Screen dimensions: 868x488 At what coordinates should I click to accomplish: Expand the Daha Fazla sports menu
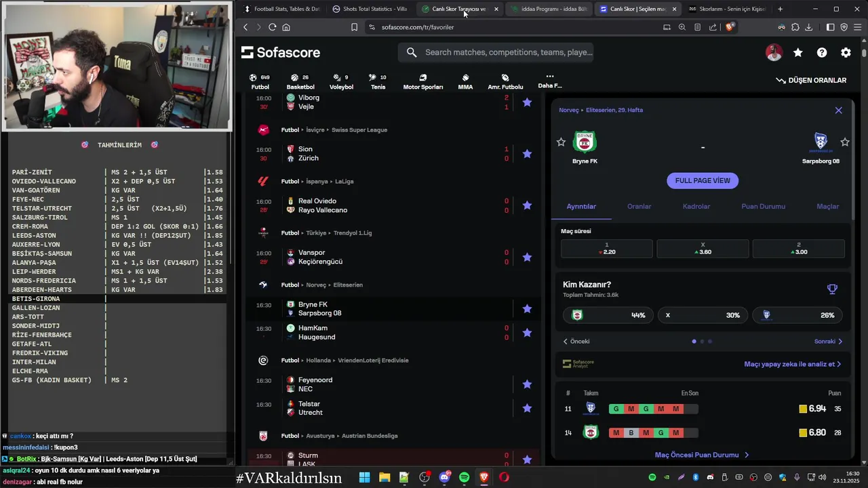[550, 81]
